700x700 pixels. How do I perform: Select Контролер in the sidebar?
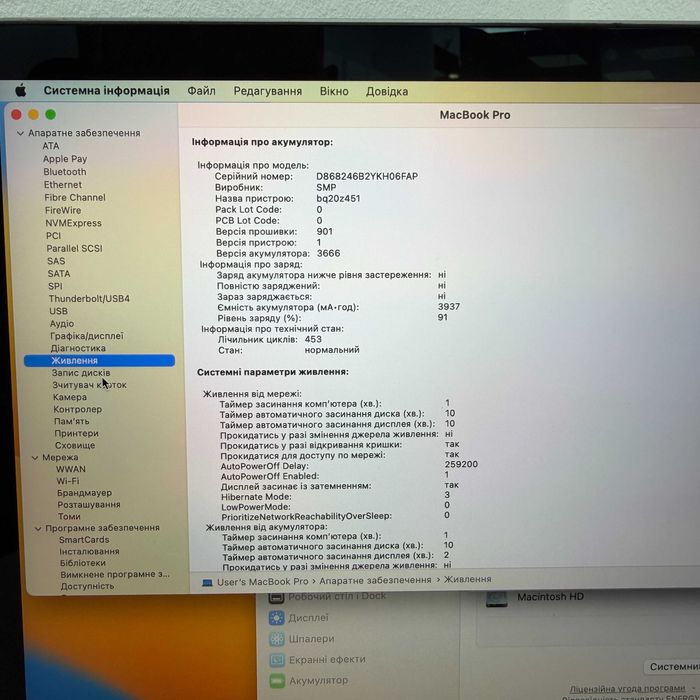click(78, 409)
